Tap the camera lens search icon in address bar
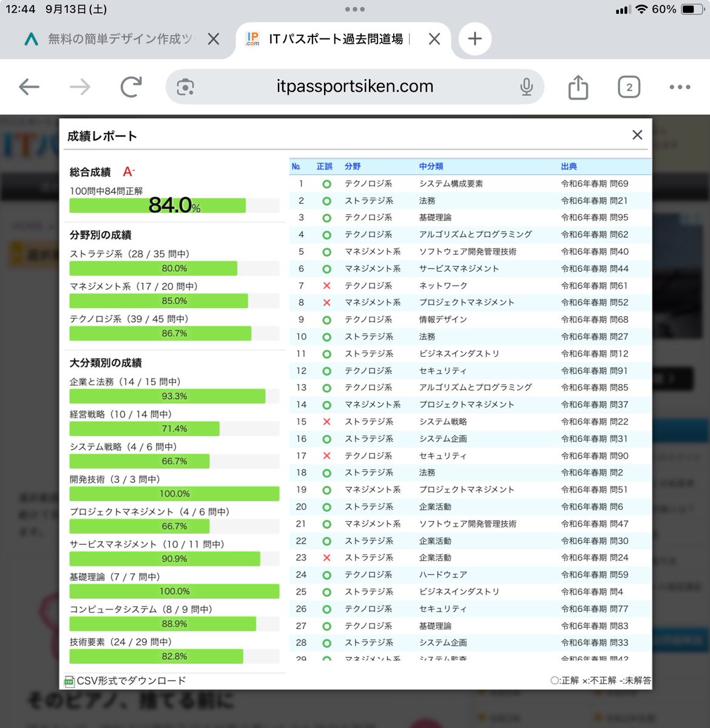Screen dimensions: 710x728 coord(185,87)
